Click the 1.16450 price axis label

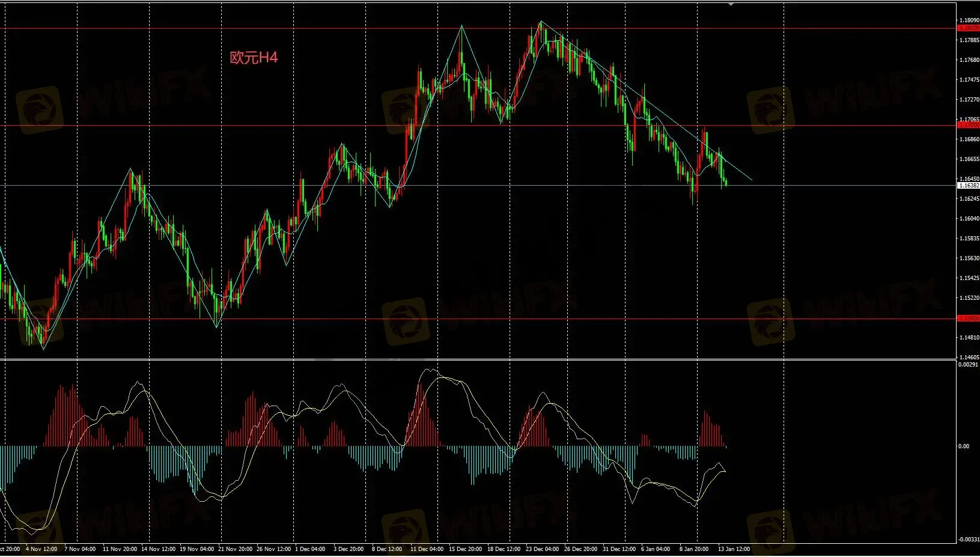[969, 179]
